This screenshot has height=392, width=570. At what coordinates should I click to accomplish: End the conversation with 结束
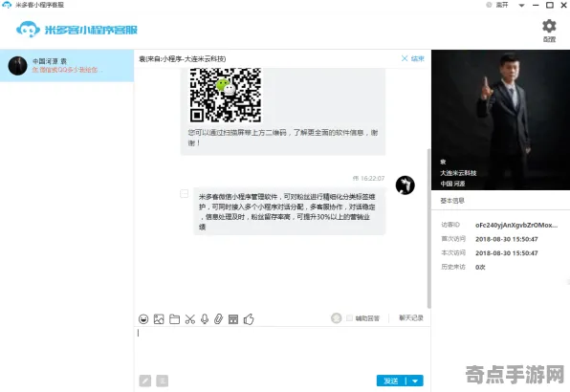413,58
